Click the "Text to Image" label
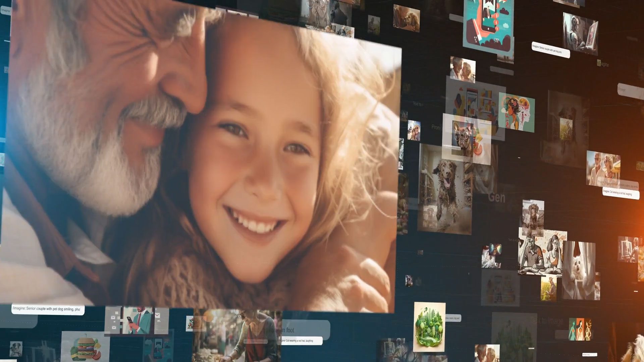644x362 pixels. coord(547,321)
